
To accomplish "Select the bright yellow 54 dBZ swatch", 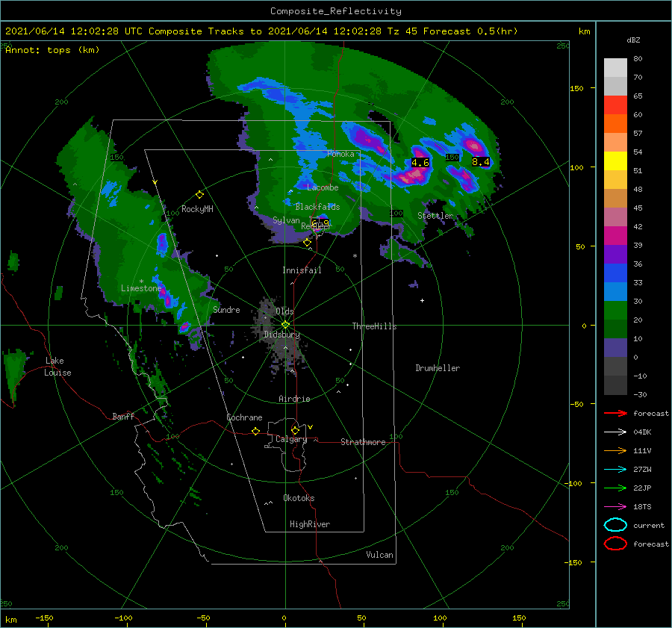I will point(615,161).
